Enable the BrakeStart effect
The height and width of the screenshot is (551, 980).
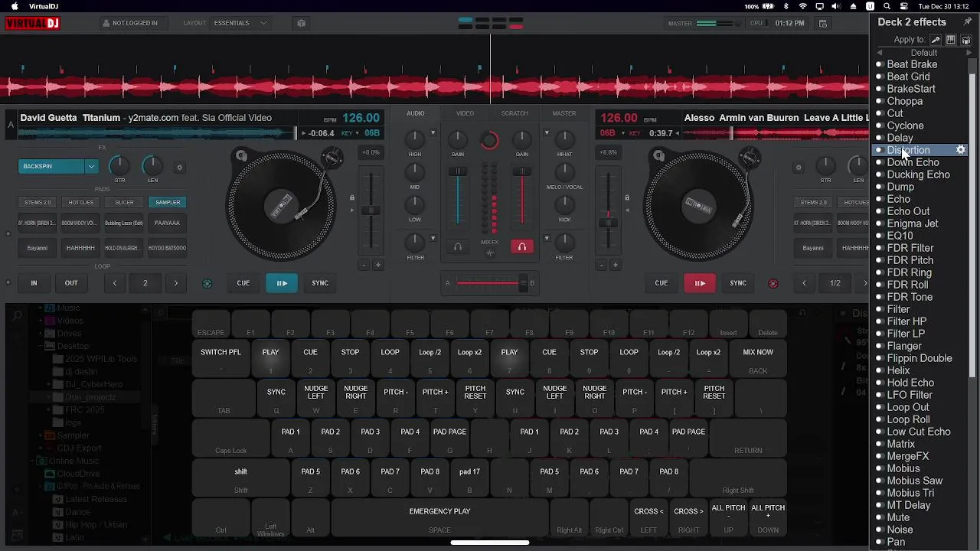click(879, 89)
